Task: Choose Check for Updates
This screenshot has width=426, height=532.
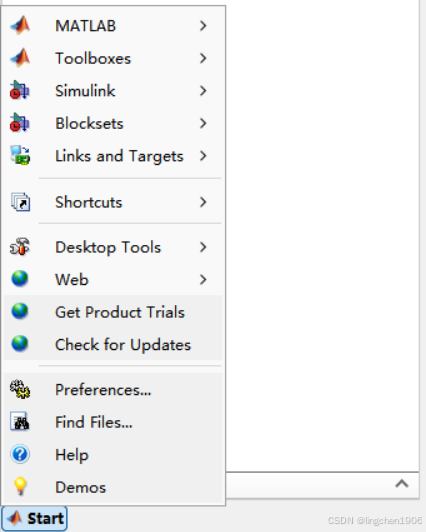Action: click(x=113, y=345)
